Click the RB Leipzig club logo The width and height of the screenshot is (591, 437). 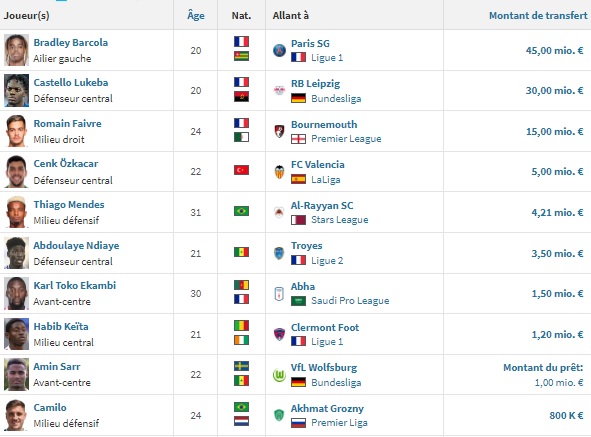[279, 90]
